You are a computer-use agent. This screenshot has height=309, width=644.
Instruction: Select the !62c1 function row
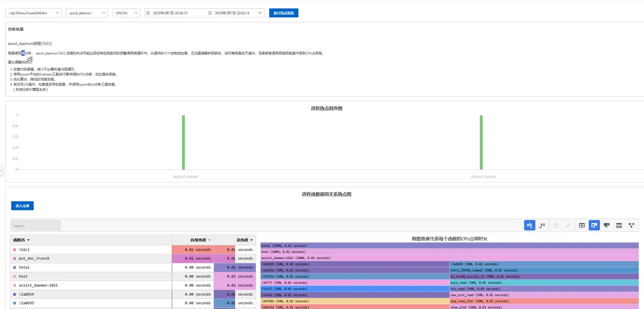pyautogui.click(x=133, y=250)
